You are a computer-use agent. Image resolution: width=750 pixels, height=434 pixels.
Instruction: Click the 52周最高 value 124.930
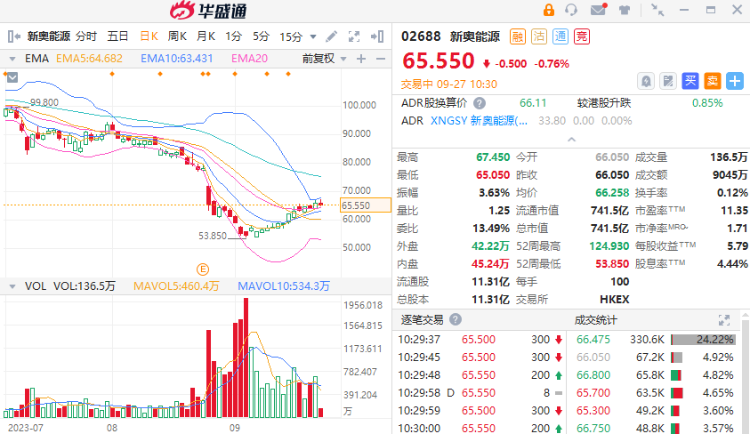(609, 246)
